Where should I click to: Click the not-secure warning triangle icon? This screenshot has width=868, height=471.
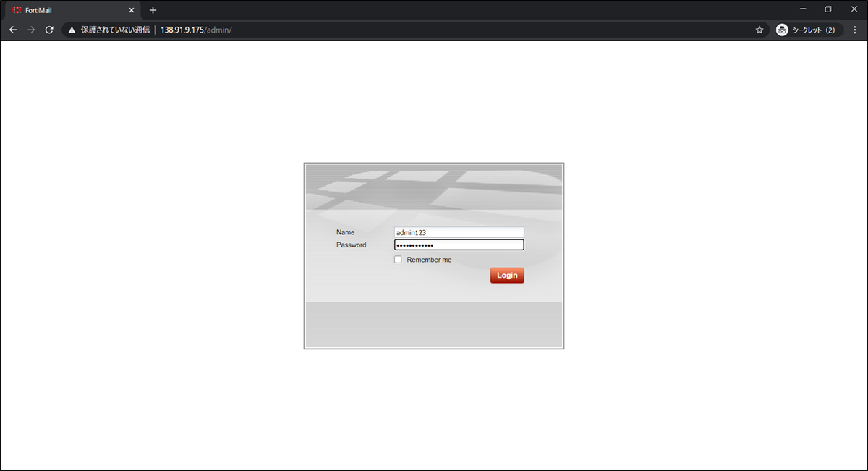(72, 30)
